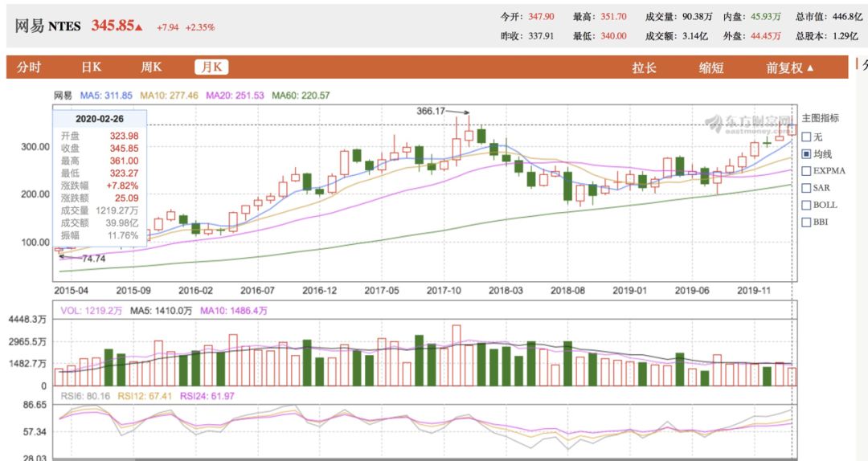
Task: Click the MA60: 220.57 legend label
Action: pyautogui.click(x=301, y=96)
